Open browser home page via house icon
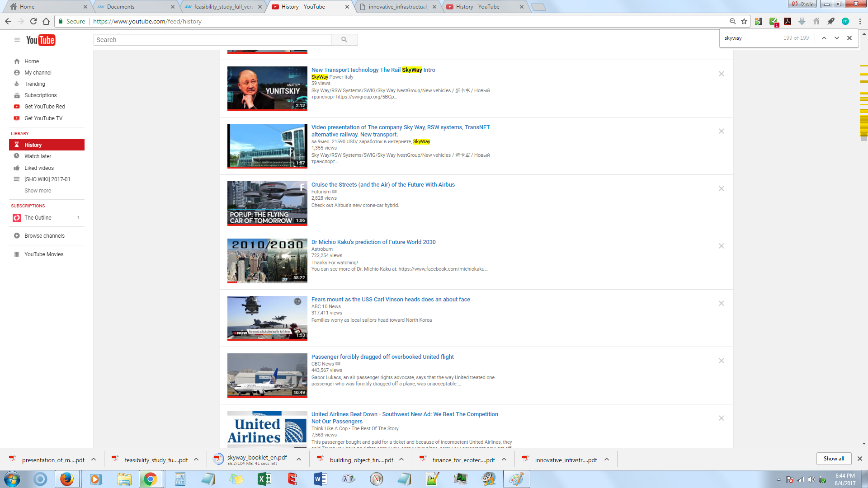This screenshot has width=868, height=488. tap(46, 21)
